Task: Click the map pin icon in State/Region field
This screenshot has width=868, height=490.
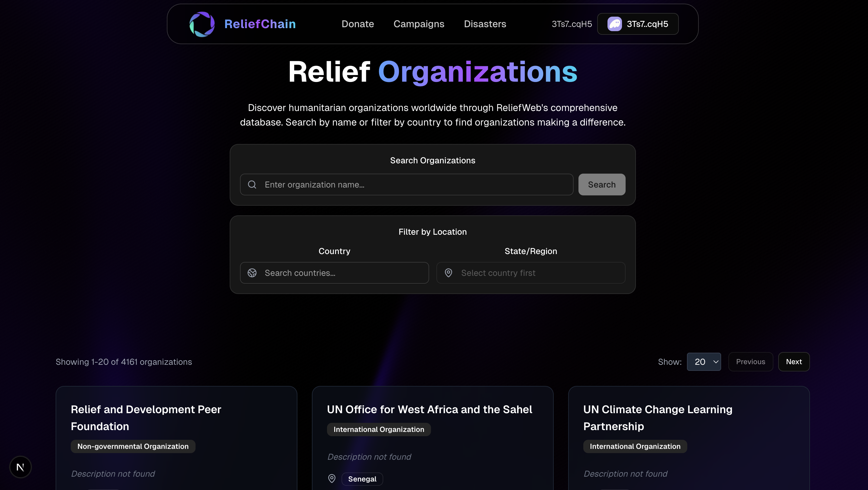Action: click(448, 273)
